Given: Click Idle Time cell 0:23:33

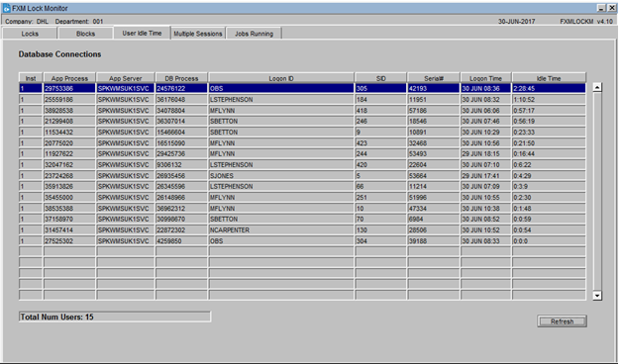Looking at the screenshot, I should pyautogui.click(x=549, y=133).
